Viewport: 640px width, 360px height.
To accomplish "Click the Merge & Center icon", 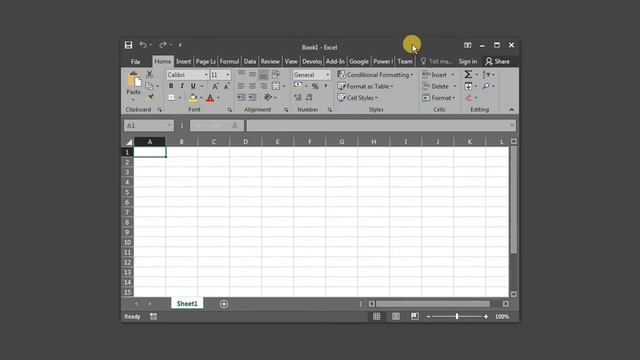I will click(x=276, y=86).
